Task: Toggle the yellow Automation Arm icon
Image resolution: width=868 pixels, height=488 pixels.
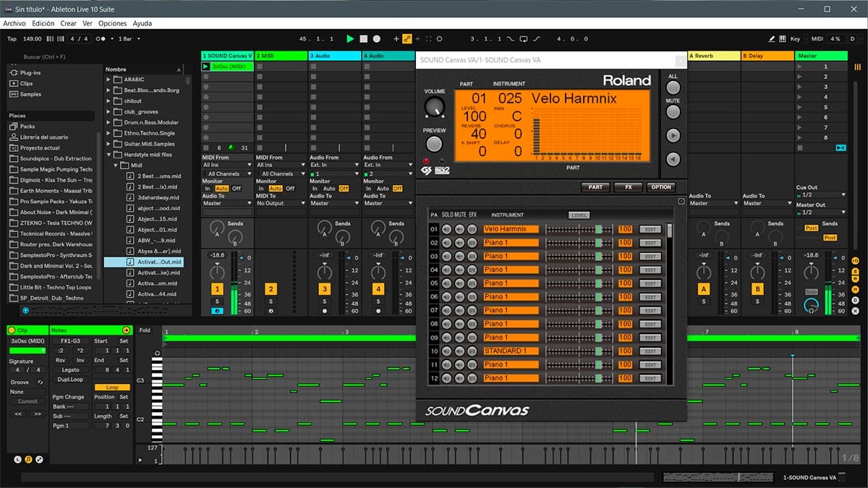Action: pos(407,38)
